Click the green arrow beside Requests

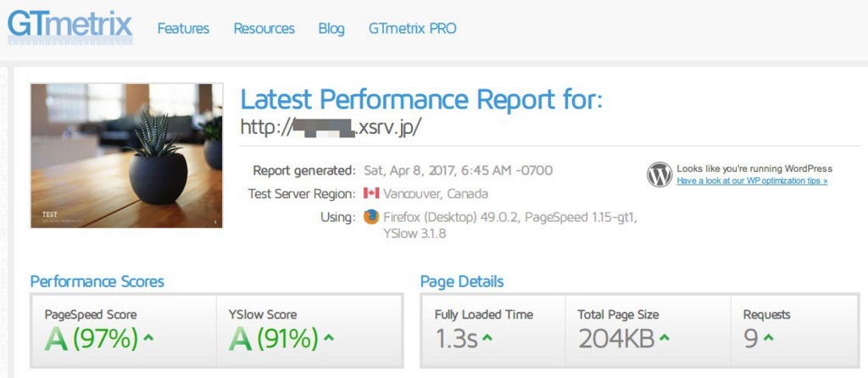pos(768,337)
